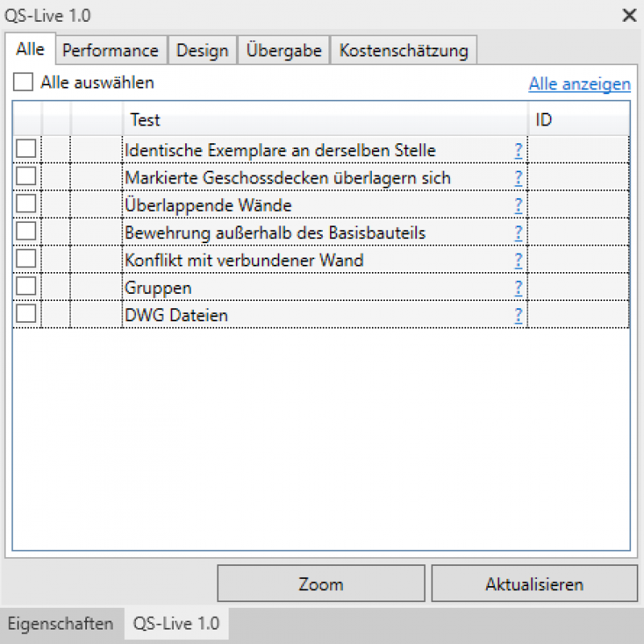This screenshot has width=644, height=644.
Task: Click the Alle anzeigen link
Action: [x=579, y=84]
